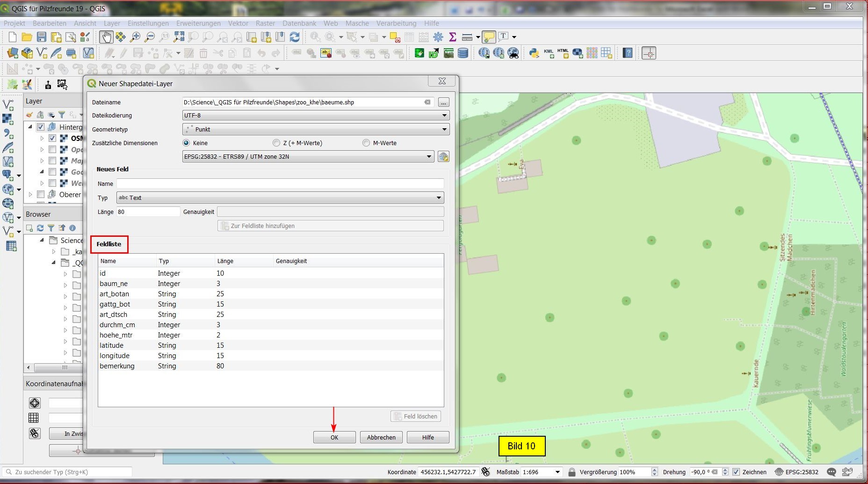Click the Zoom In magnifier tool
868x484 pixels.
(135, 37)
